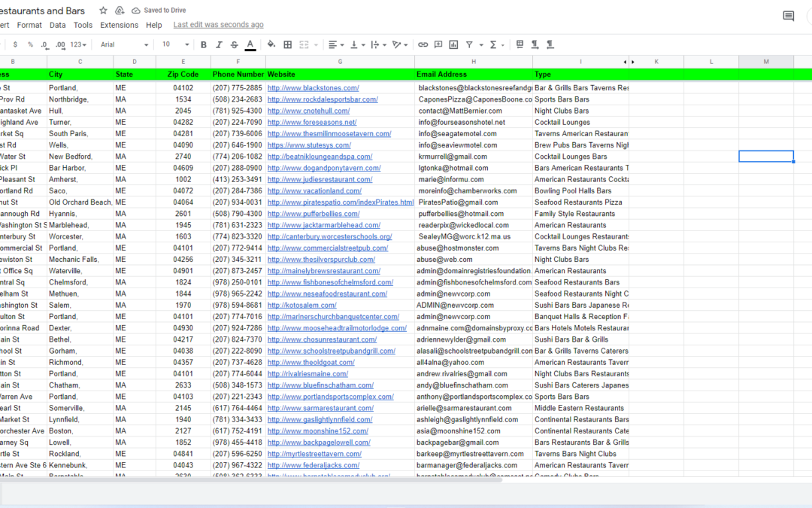Star this spreadsheet

102,11
